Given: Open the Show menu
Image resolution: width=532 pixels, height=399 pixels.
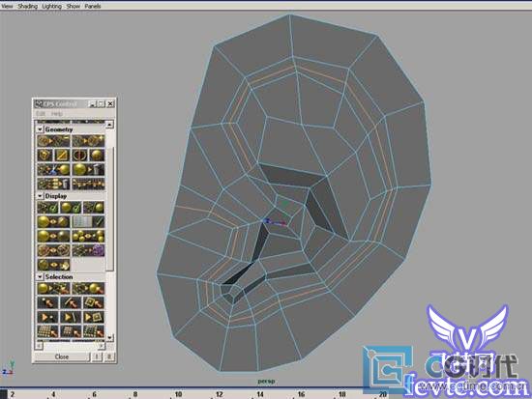Looking at the screenshot, I should tap(74, 6).
